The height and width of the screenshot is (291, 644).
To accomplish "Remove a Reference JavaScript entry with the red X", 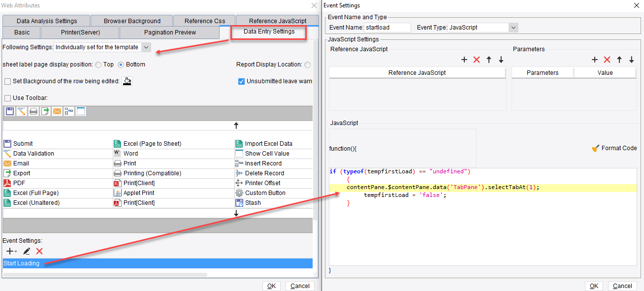I will 476,60.
